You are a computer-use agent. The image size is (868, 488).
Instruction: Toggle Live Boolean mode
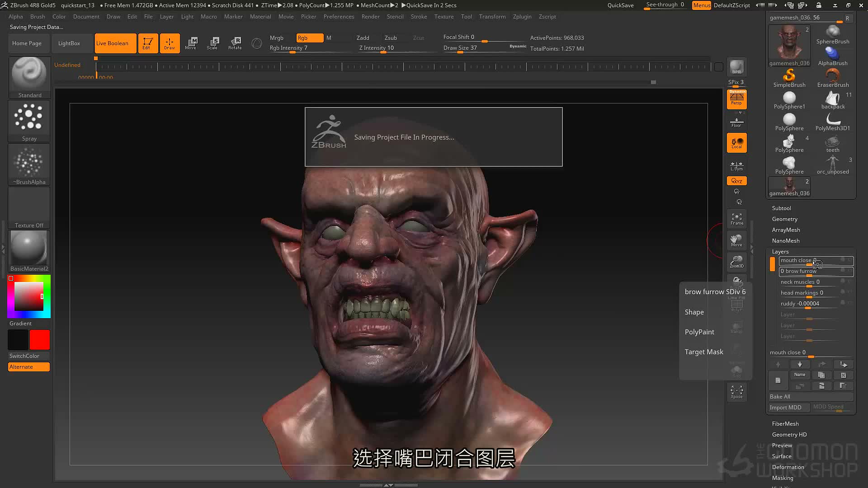pos(116,43)
